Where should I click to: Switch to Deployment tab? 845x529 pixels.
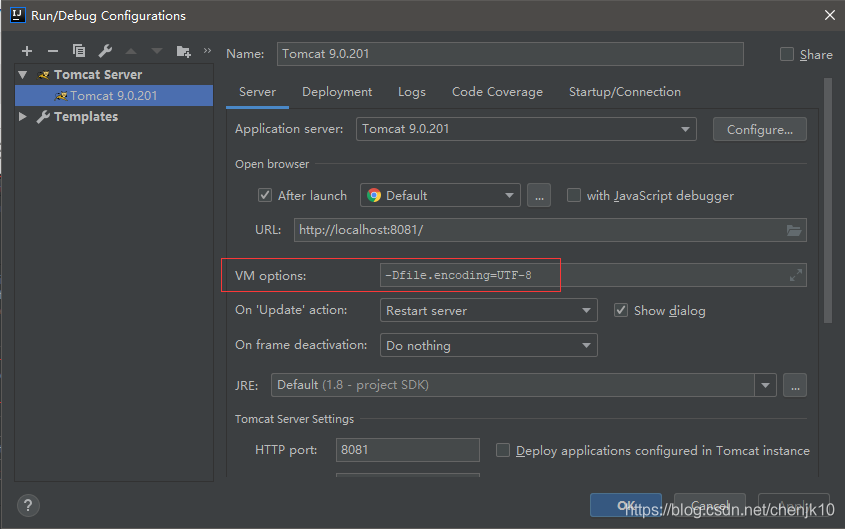337,92
